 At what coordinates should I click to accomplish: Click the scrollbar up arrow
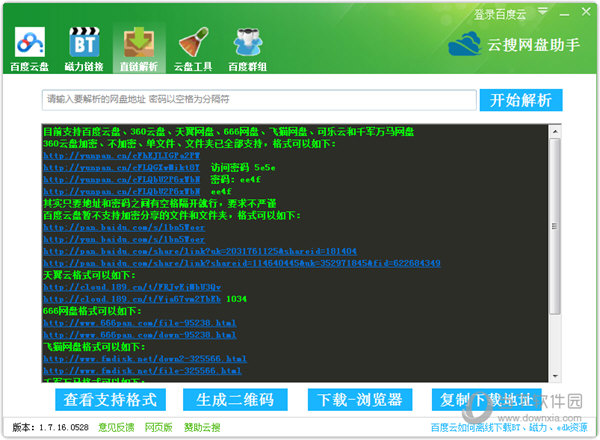click(x=555, y=132)
